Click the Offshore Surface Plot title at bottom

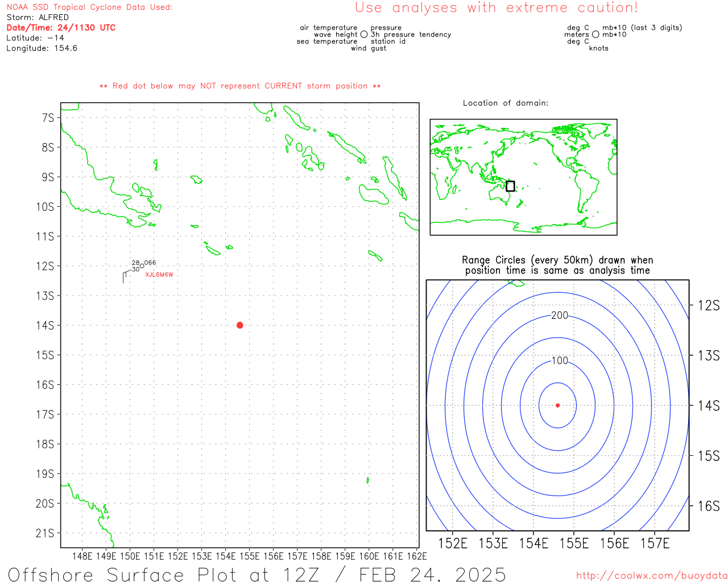click(257, 574)
